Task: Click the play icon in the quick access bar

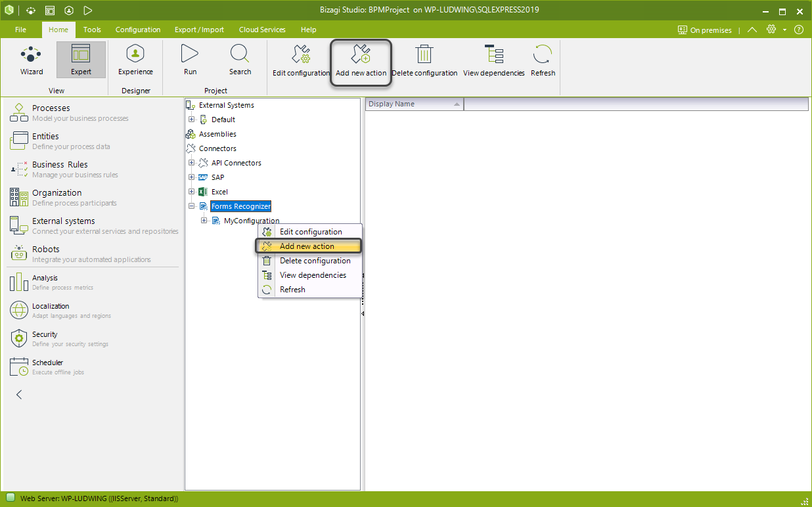Action: click(88, 11)
